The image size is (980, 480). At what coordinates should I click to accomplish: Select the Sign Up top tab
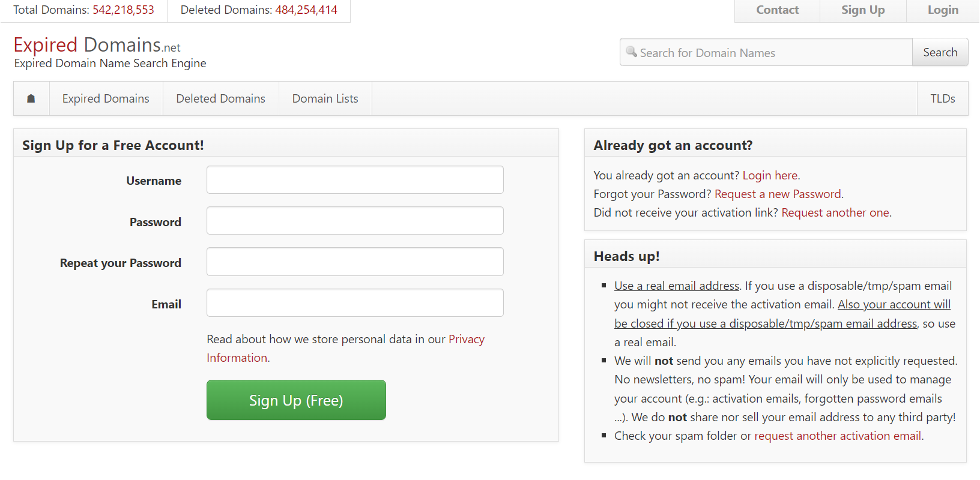(863, 10)
